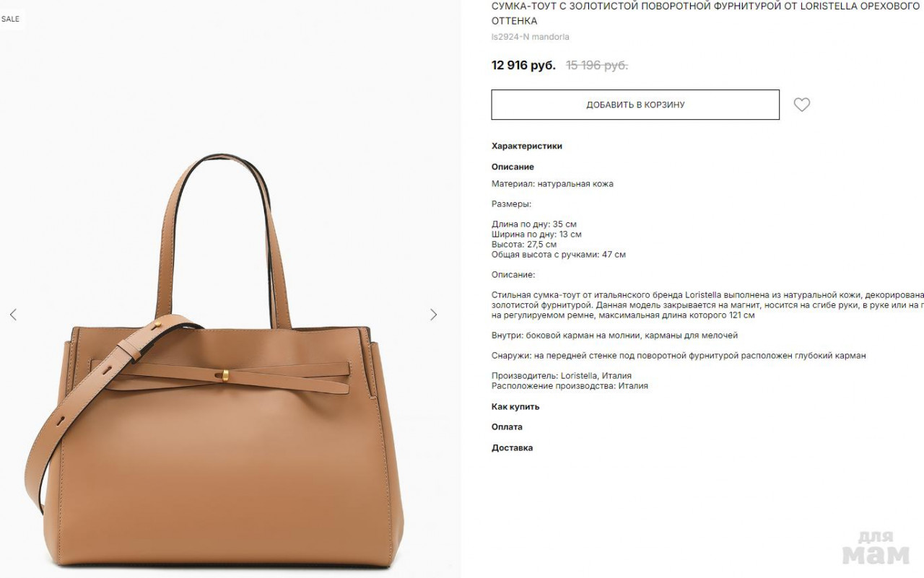Collapse the 'Описание' section
Screen dimensions: 924x578
(x=513, y=167)
